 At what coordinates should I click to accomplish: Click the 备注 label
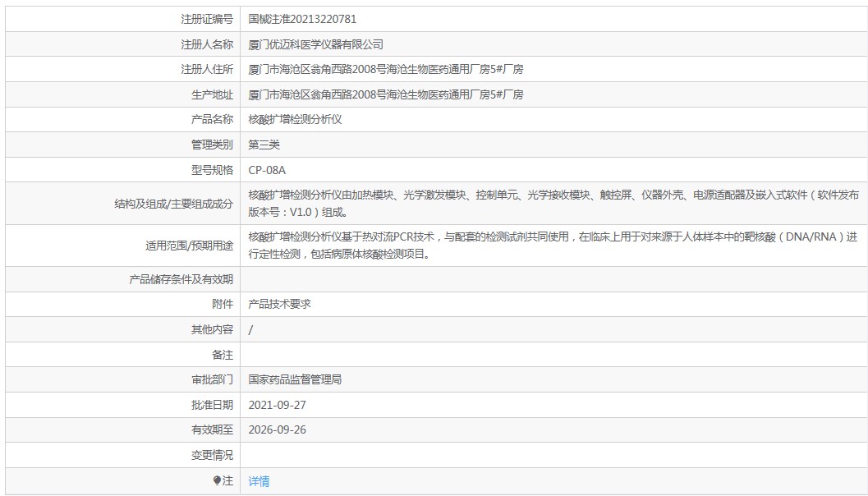coord(223,355)
